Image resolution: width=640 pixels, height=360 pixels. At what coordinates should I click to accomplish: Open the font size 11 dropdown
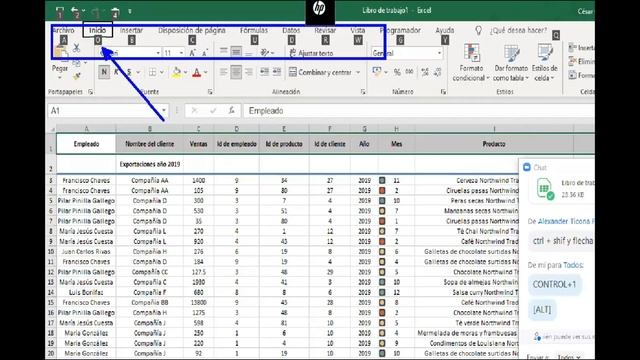(181, 53)
